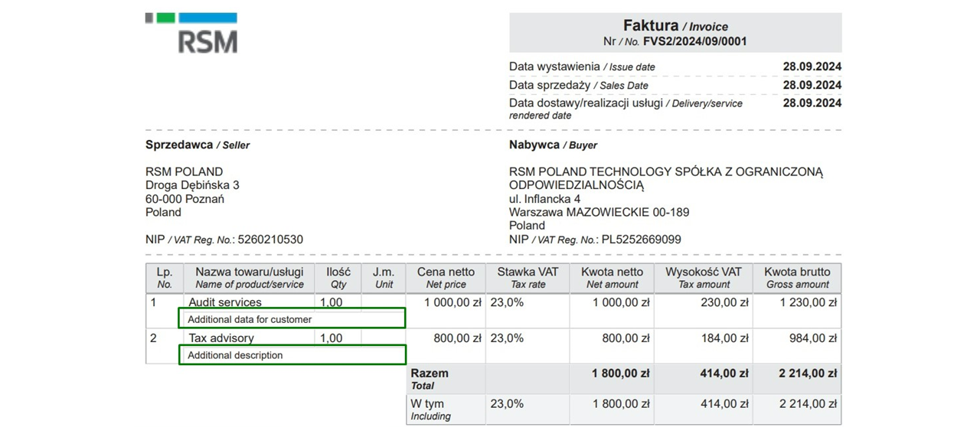Click the RSM logo

(x=191, y=33)
